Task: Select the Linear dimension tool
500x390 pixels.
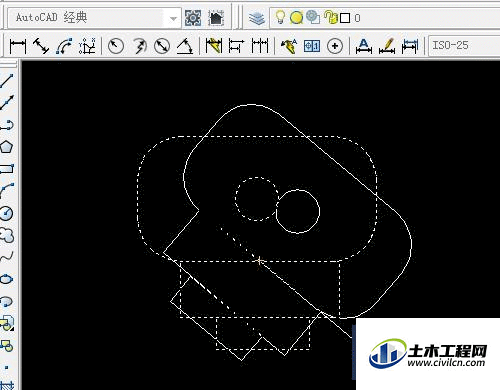Action: [x=18, y=46]
